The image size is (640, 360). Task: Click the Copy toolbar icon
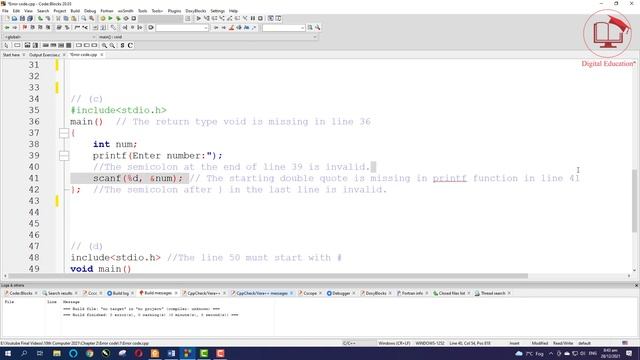click(x=66, y=18)
